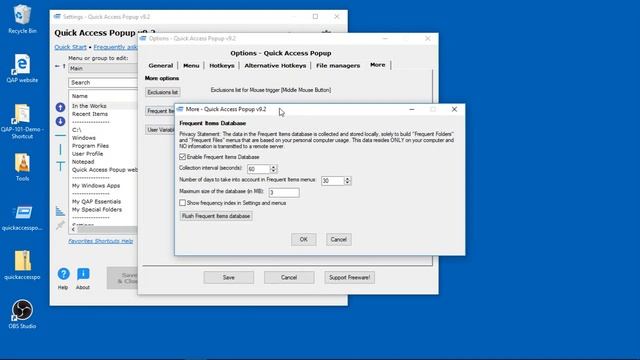Switch to the Menu tab in Options

pyautogui.click(x=191, y=65)
